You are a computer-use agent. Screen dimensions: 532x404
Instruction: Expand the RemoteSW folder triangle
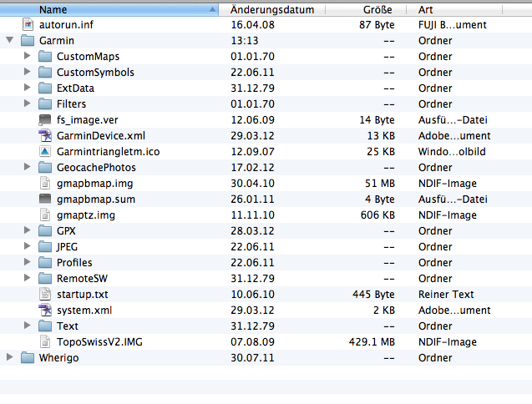click(x=27, y=278)
